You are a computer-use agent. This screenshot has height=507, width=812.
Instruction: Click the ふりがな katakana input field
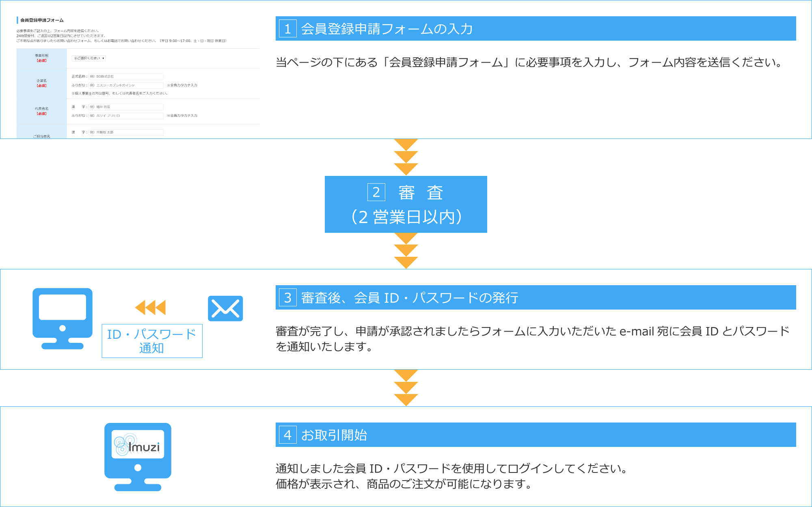(126, 85)
